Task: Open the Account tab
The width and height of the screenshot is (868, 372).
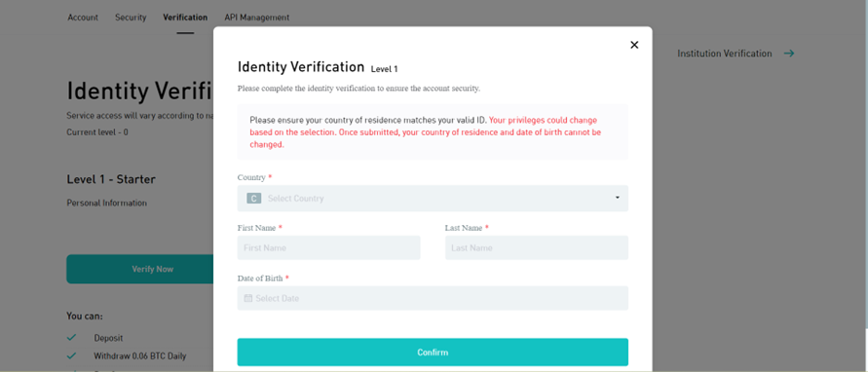Action: click(x=83, y=18)
